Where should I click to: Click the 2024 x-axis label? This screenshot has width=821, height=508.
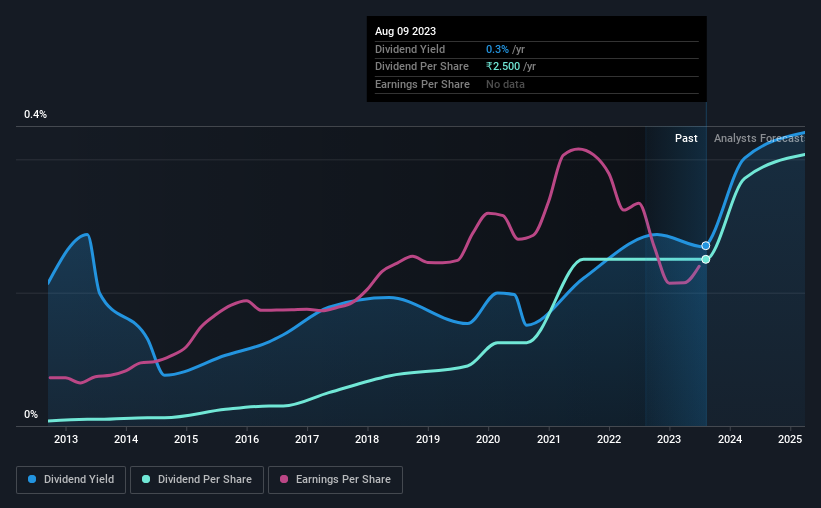click(x=730, y=439)
